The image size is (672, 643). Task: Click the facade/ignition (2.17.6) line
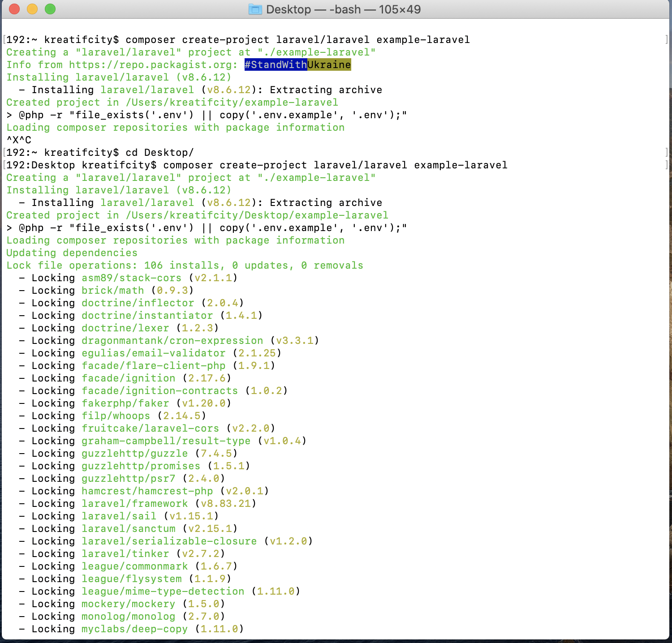click(x=125, y=378)
